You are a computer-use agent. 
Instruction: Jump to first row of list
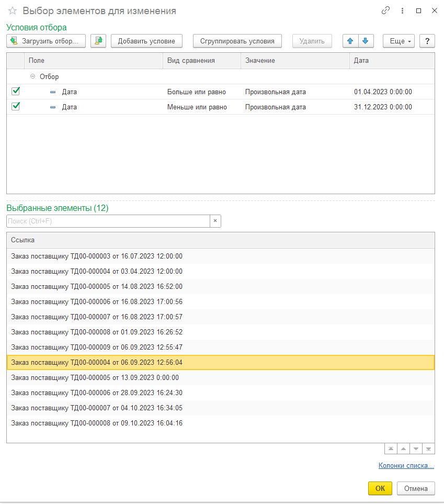point(390,449)
